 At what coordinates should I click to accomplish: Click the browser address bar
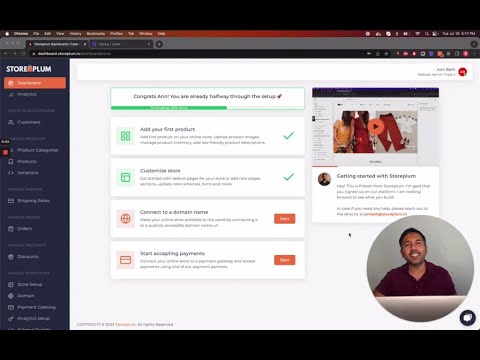click(197, 54)
